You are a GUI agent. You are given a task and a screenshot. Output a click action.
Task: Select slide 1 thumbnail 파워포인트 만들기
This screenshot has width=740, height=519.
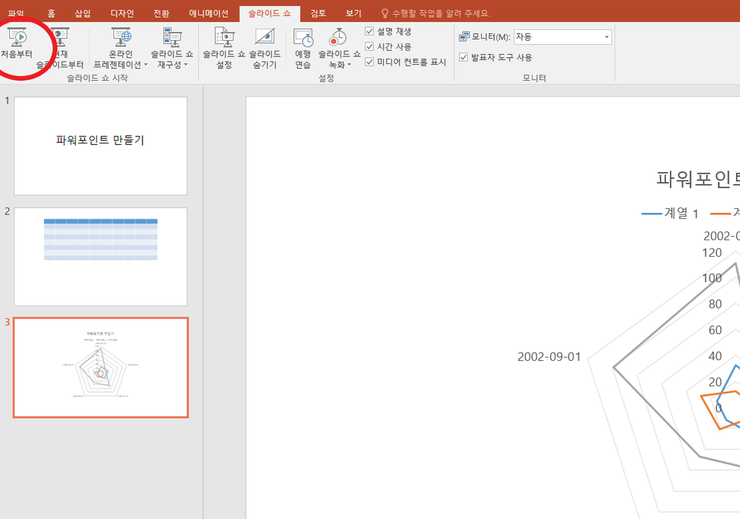(101, 146)
